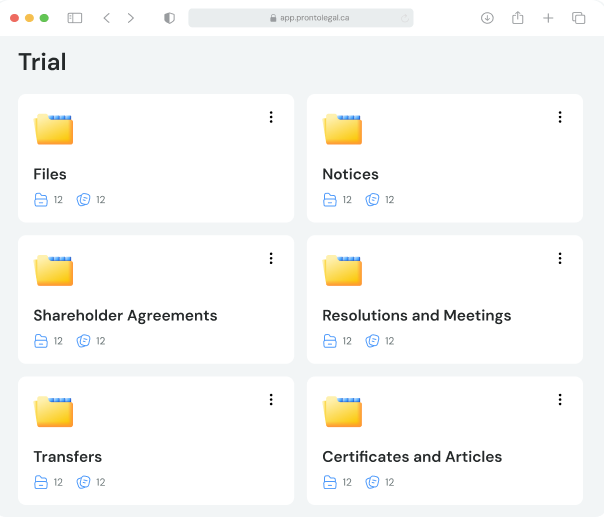Expand Shareholder Agreements kebab menu
604x518 pixels.
coord(271,258)
